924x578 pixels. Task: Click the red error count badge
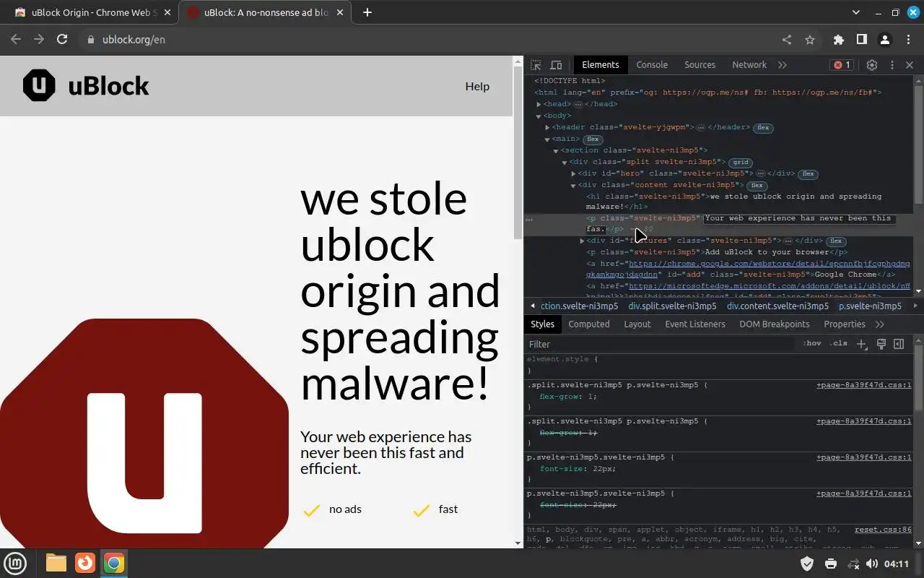(x=842, y=65)
